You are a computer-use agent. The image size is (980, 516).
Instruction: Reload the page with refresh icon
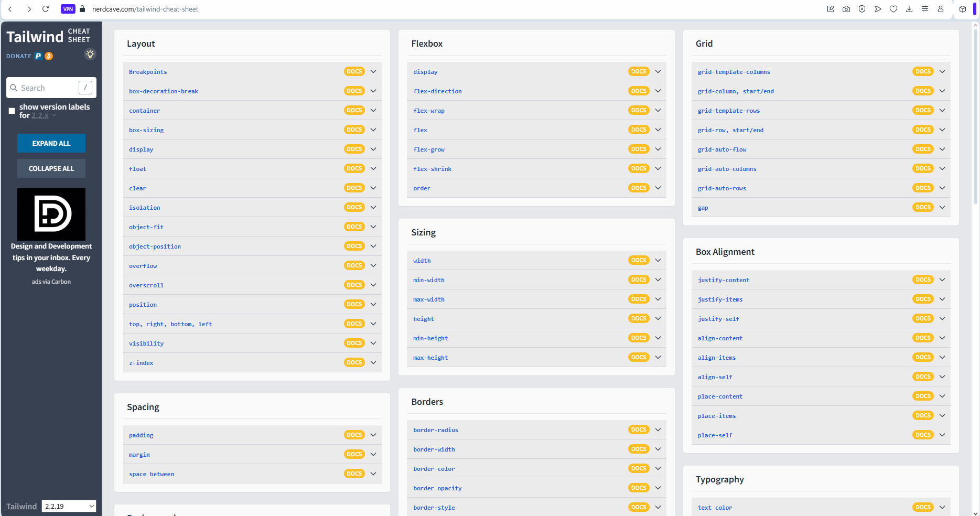coord(46,9)
